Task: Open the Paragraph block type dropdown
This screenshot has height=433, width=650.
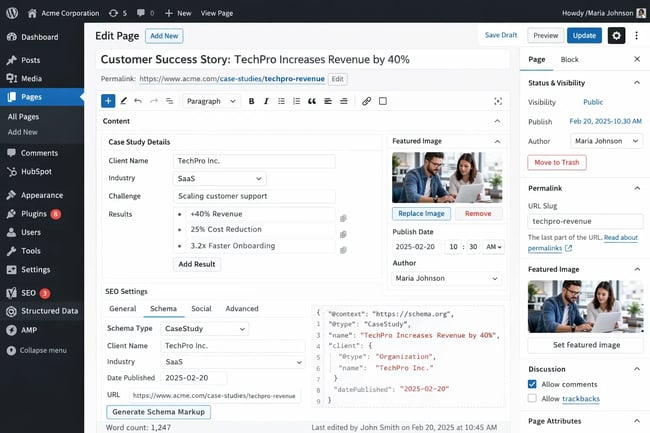Action: point(211,101)
